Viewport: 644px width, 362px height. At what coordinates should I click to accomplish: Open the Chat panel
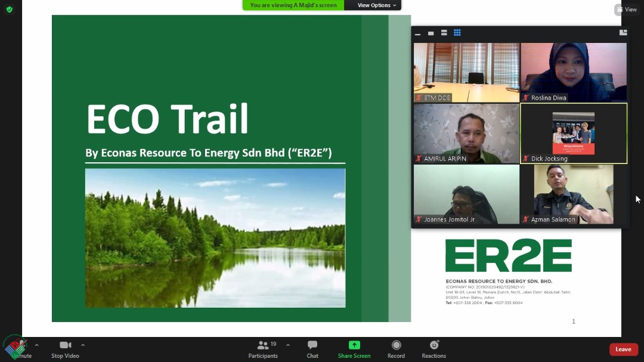coord(312,349)
